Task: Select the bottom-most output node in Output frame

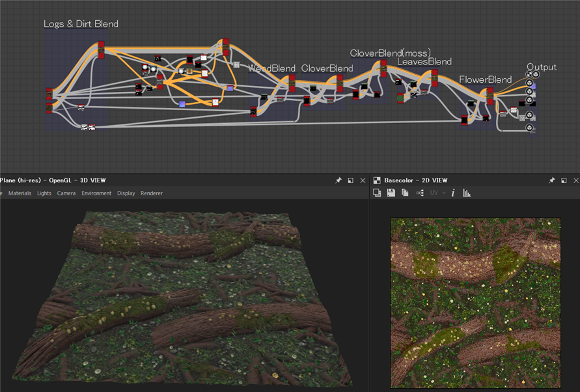Action: coord(530,128)
